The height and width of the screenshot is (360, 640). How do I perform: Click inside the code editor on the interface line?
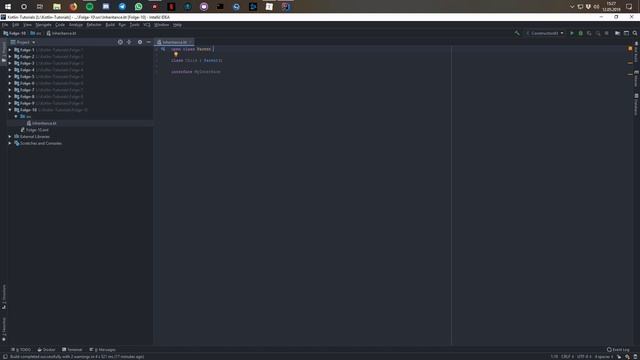point(196,72)
